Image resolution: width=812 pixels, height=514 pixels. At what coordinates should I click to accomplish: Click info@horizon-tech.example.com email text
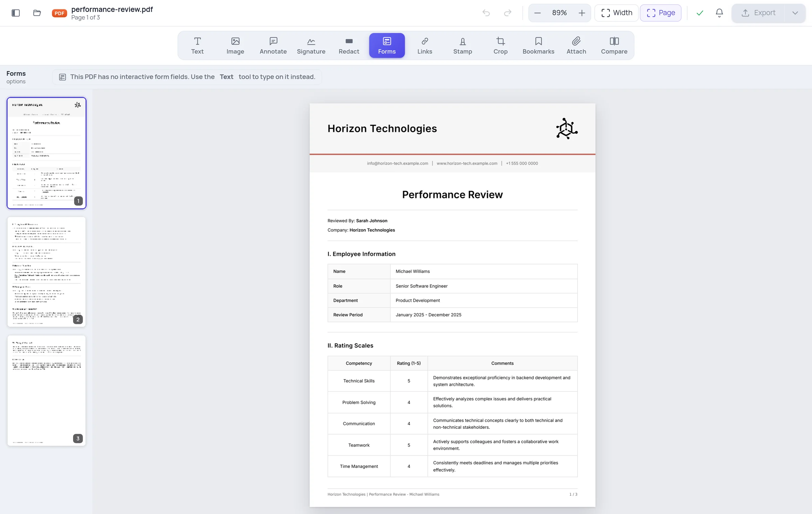click(398, 163)
